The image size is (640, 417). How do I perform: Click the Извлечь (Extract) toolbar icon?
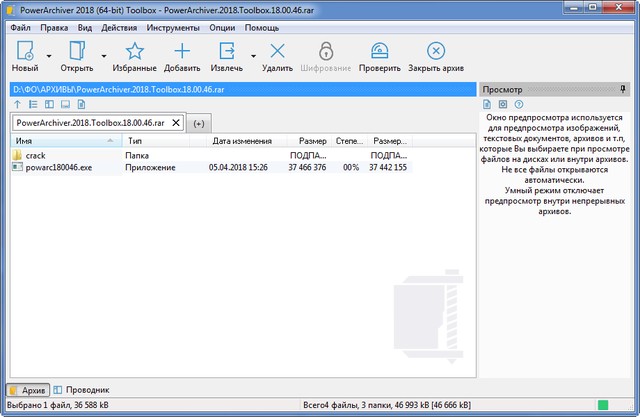pyautogui.click(x=229, y=51)
